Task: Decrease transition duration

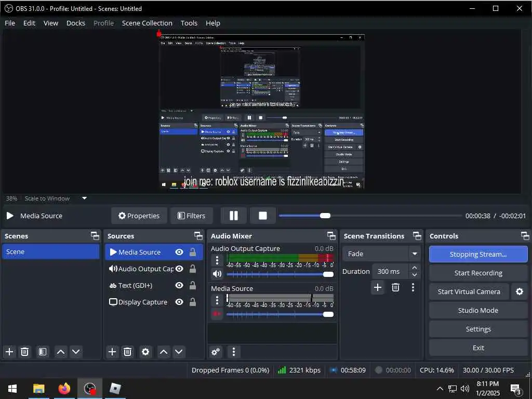Action: click(415, 275)
